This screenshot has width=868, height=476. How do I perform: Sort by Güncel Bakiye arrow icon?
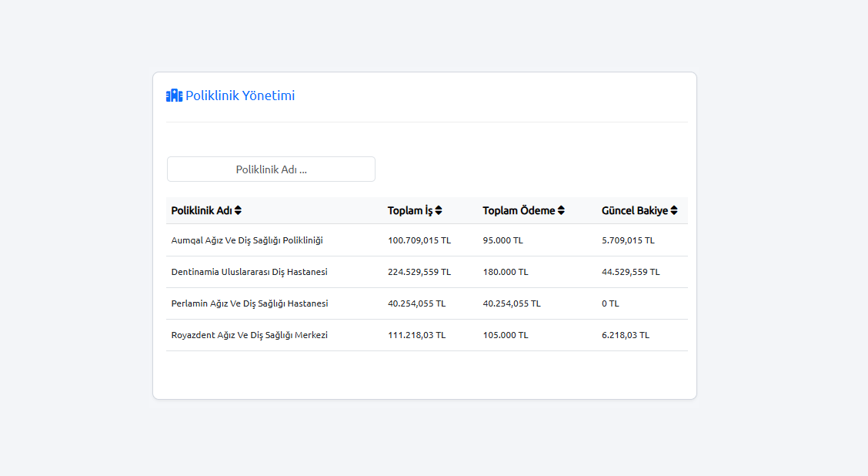point(673,210)
